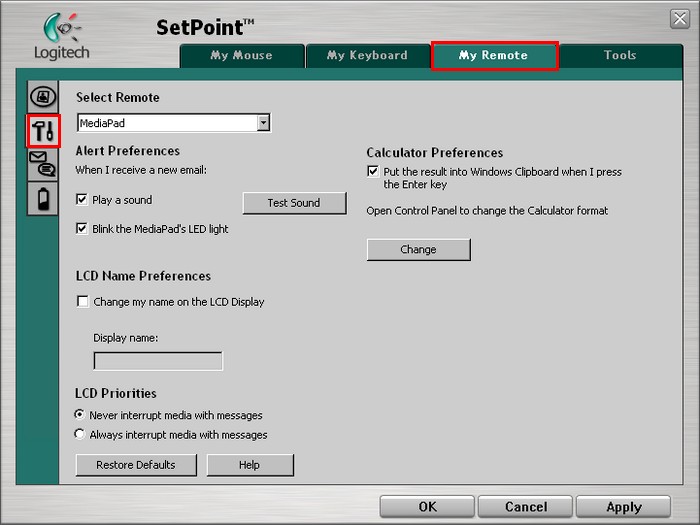Open the remote device settings sidebar icon
The width and height of the screenshot is (700, 525).
pyautogui.click(x=43, y=96)
